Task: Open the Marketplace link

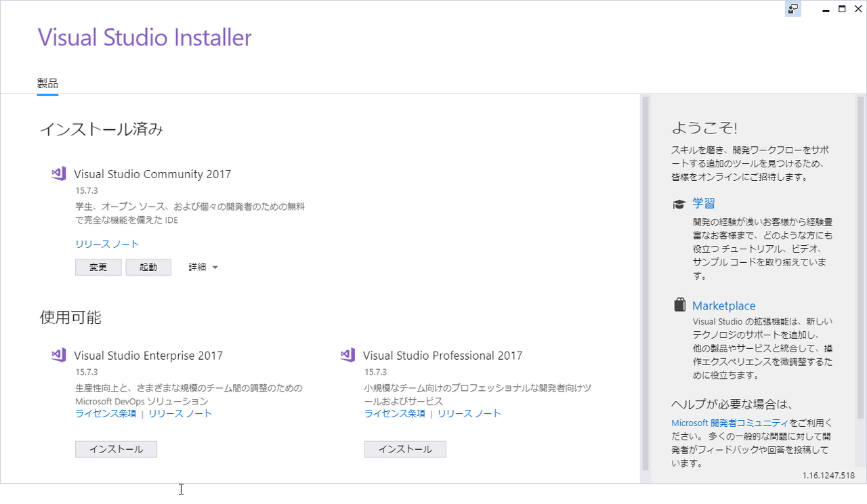Action: [723, 305]
